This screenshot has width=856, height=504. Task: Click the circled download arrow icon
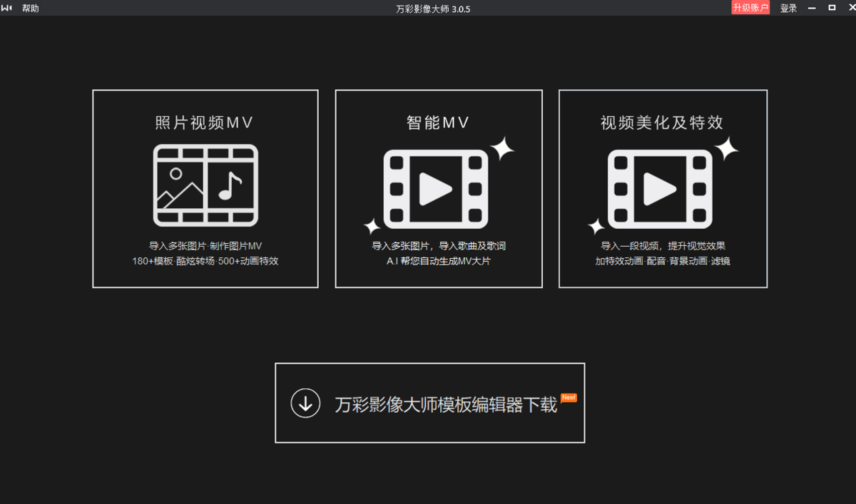305,403
